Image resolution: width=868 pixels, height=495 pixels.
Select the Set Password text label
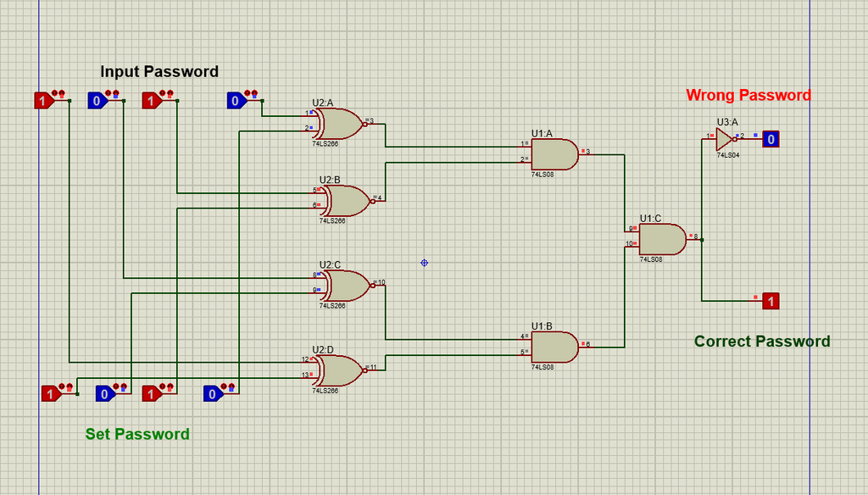[x=137, y=434]
